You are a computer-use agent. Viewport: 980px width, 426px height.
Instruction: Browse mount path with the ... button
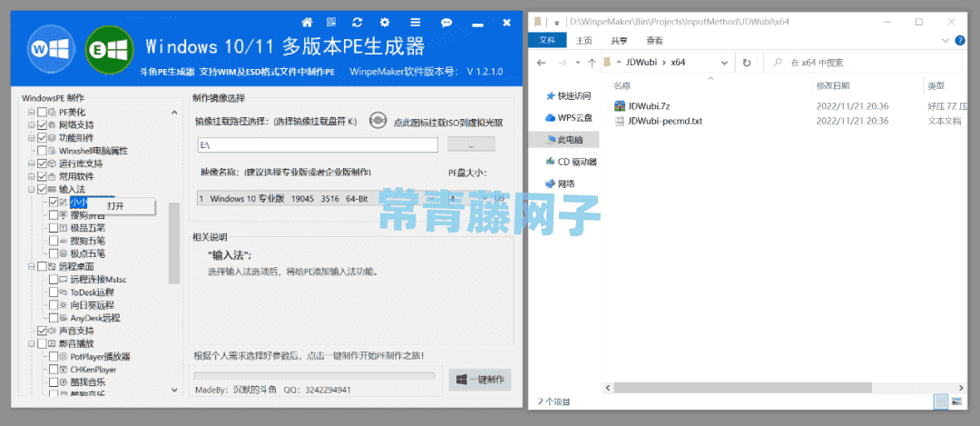tap(471, 144)
